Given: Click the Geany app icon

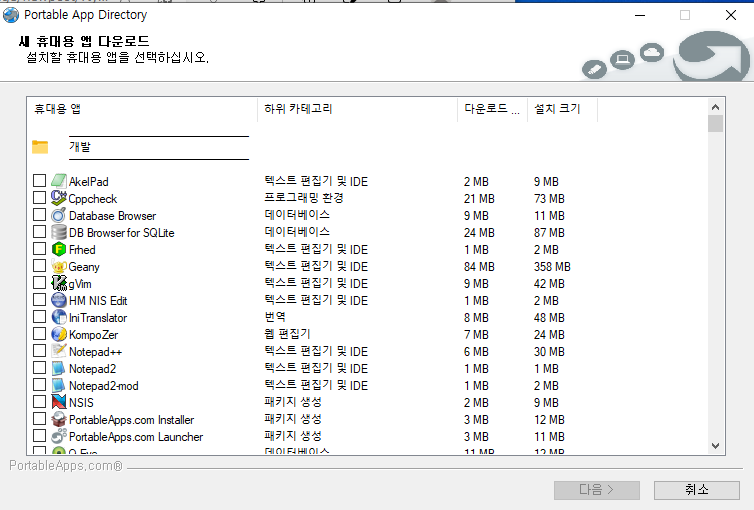Looking at the screenshot, I should point(59,266).
